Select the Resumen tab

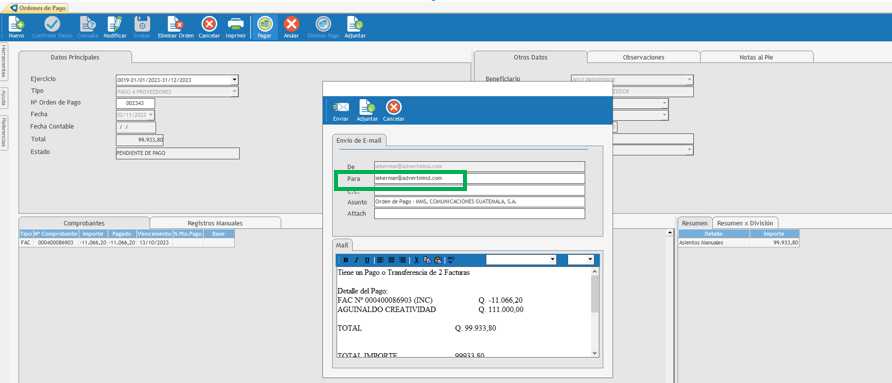tap(694, 223)
